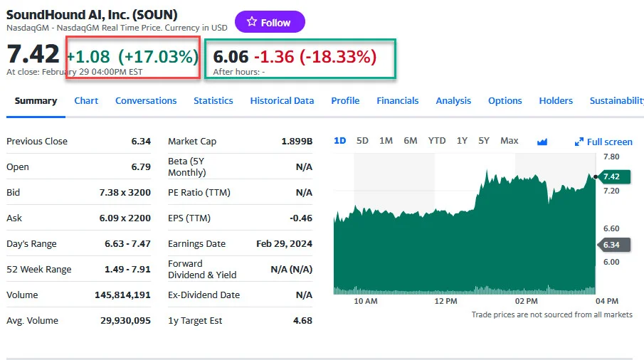Click the PE Ratio (TTM) label

(199, 193)
